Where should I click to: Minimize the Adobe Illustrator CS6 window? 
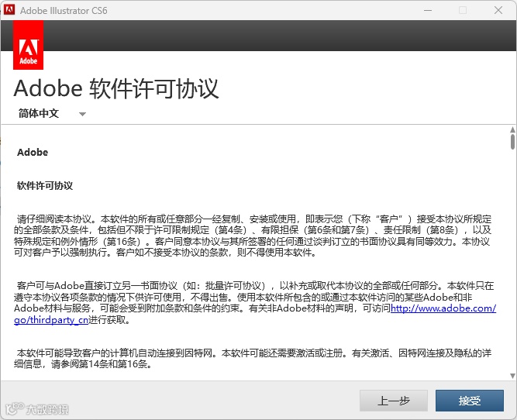(x=428, y=10)
